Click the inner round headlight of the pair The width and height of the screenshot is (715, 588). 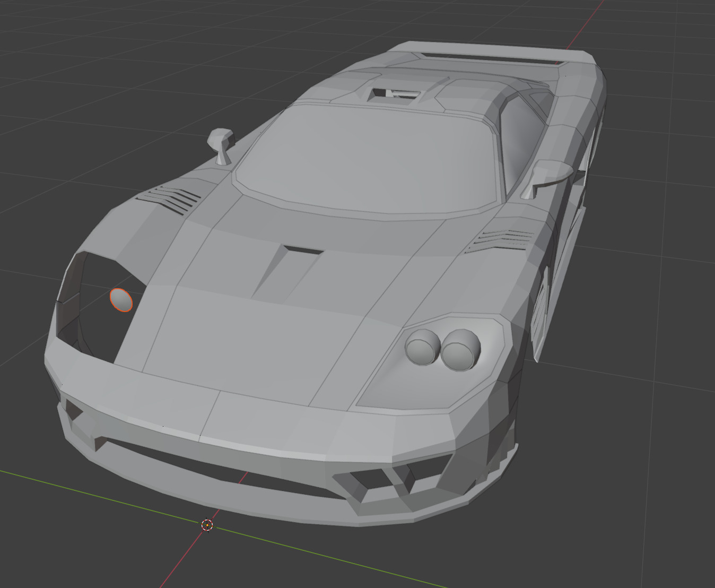tap(422, 347)
